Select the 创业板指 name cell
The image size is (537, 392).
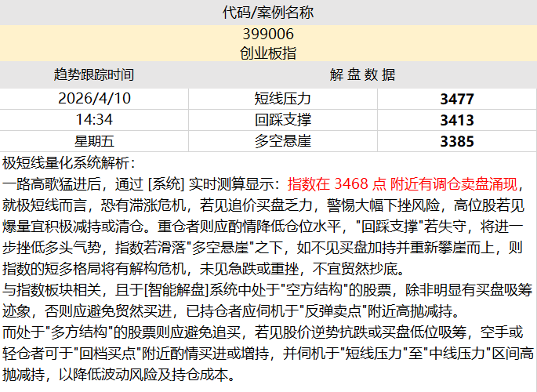(x=268, y=53)
